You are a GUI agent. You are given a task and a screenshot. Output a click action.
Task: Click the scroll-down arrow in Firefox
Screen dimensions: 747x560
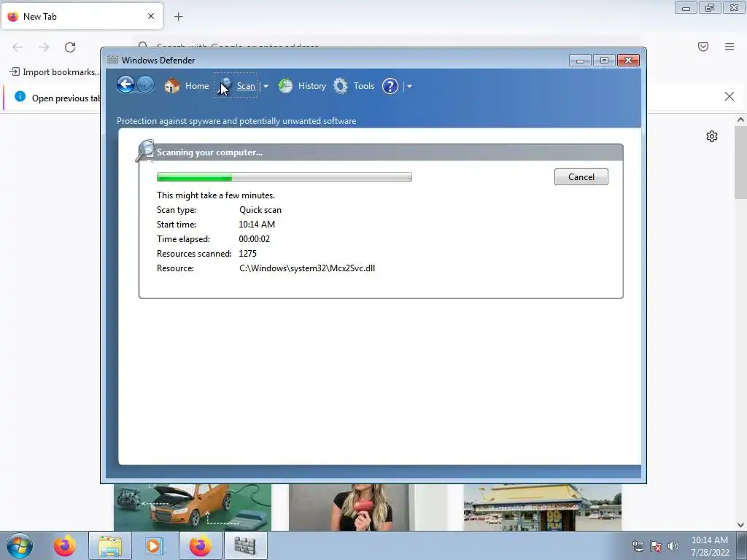point(741,525)
